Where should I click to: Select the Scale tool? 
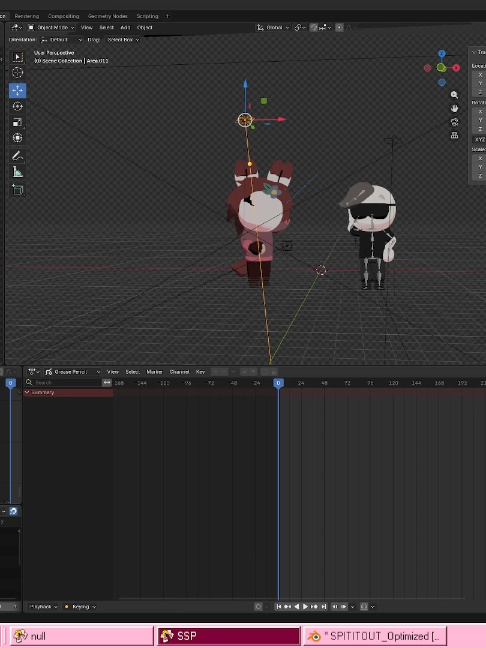17,122
